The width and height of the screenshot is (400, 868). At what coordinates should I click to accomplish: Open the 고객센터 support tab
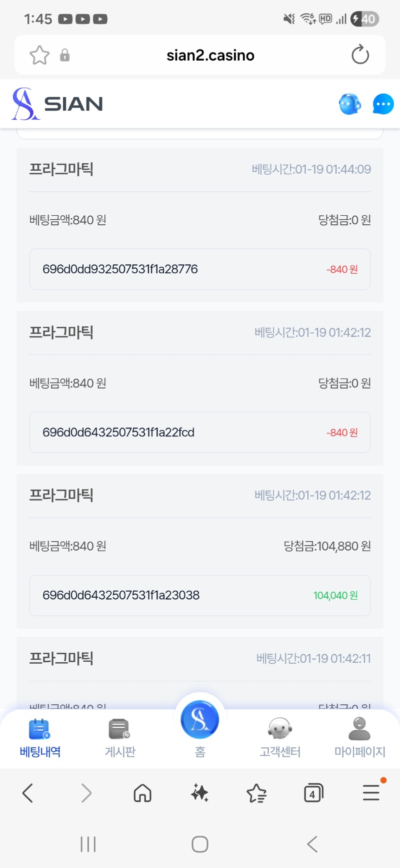pos(280,738)
